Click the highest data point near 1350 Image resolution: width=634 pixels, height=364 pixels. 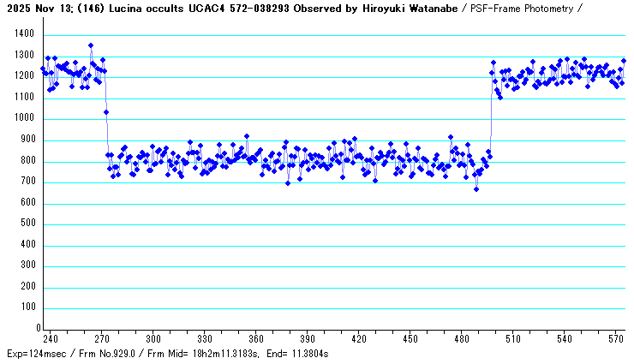(91, 45)
